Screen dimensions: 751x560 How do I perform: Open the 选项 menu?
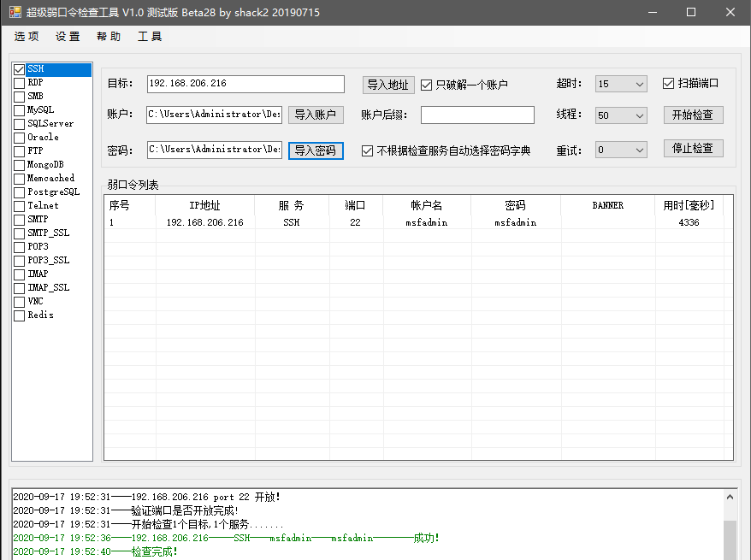27,37
